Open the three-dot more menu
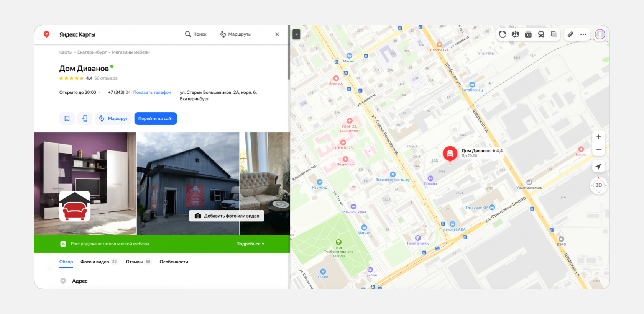The image size is (644, 314). (583, 34)
